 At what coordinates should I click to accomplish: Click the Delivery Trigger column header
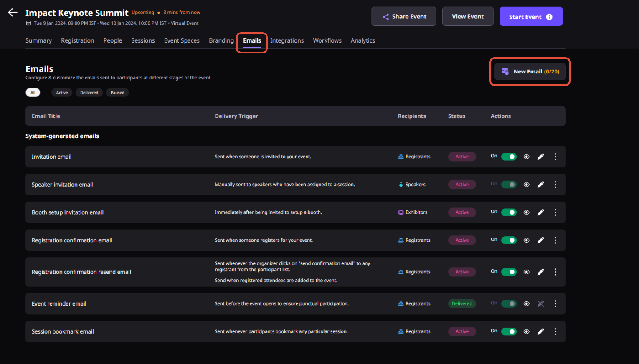pos(236,116)
